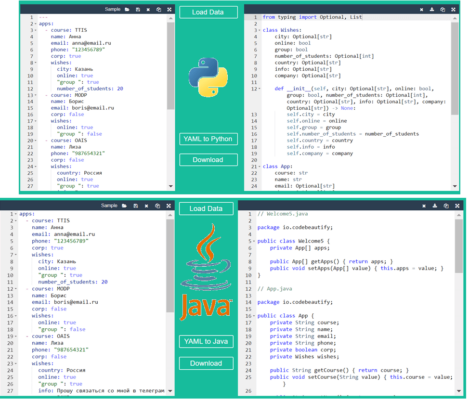Clear icon in Python output panel toolbar
Screen dimensions: 469x400
(x=421, y=9)
